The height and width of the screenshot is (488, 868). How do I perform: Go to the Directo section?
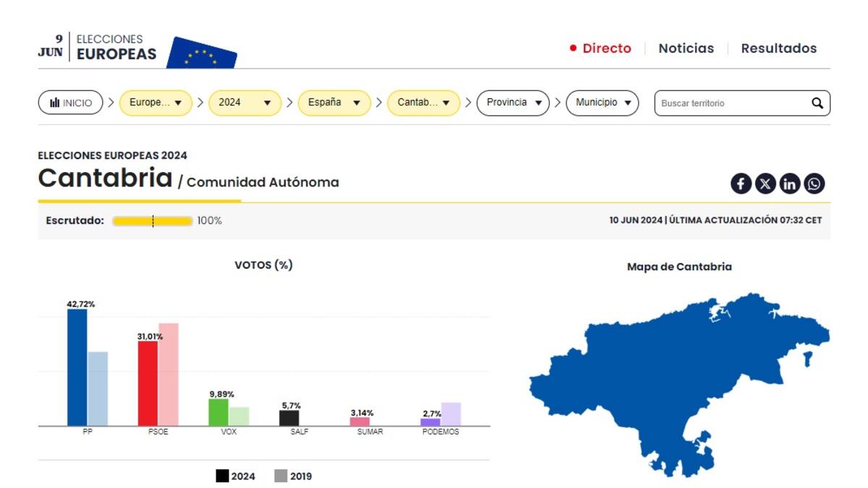coord(600,48)
